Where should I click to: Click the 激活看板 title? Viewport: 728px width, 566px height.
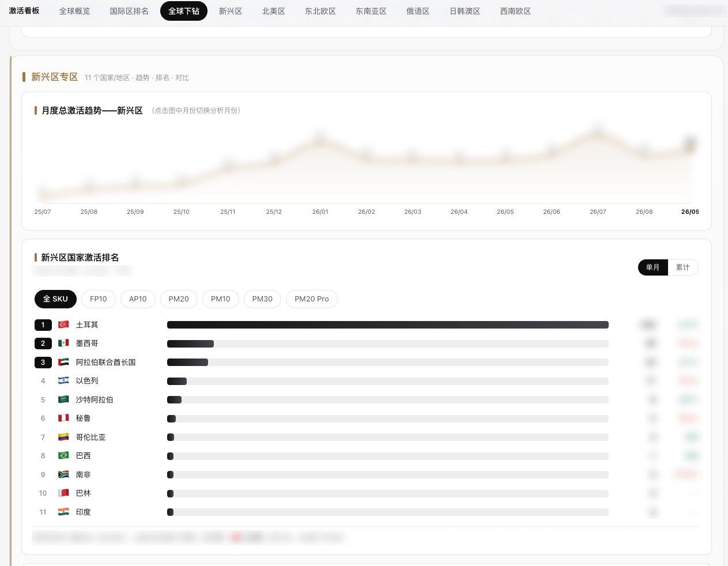pyautogui.click(x=24, y=11)
